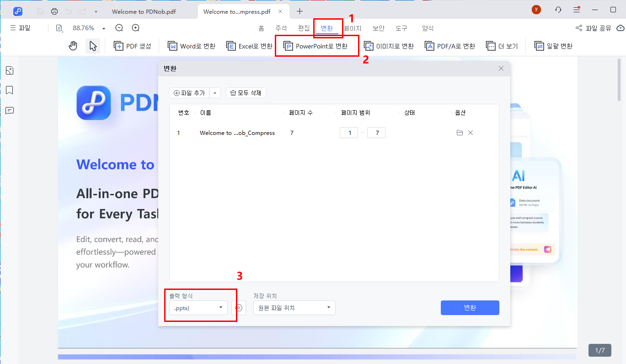Viewport: 626px width, 364px height.
Task: Choose the Excel로 변환 conversion icon
Action: (x=249, y=45)
